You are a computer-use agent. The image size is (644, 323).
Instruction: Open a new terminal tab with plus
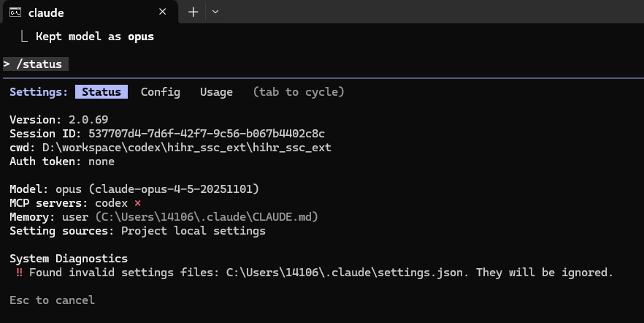click(x=193, y=12)
